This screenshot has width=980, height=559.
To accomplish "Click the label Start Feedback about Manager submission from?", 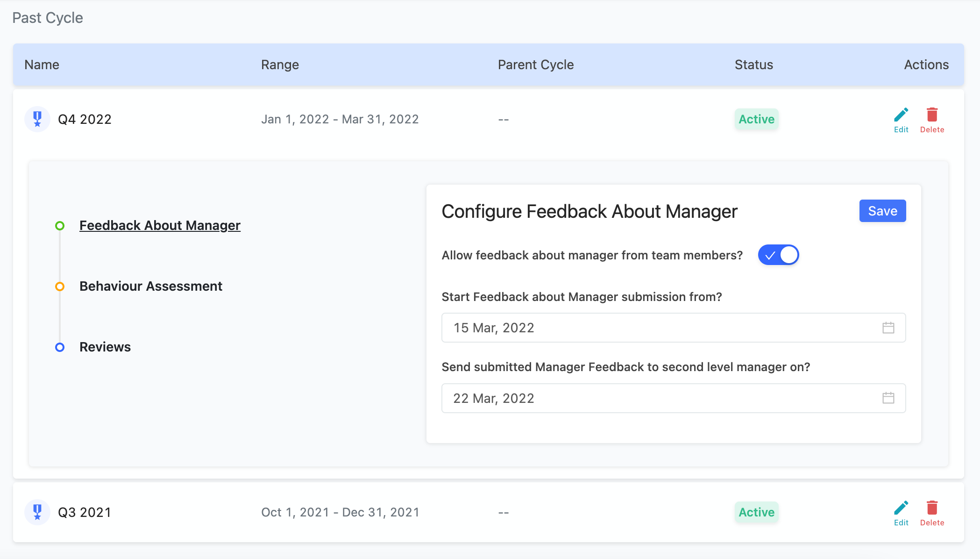I will point(582,297).
